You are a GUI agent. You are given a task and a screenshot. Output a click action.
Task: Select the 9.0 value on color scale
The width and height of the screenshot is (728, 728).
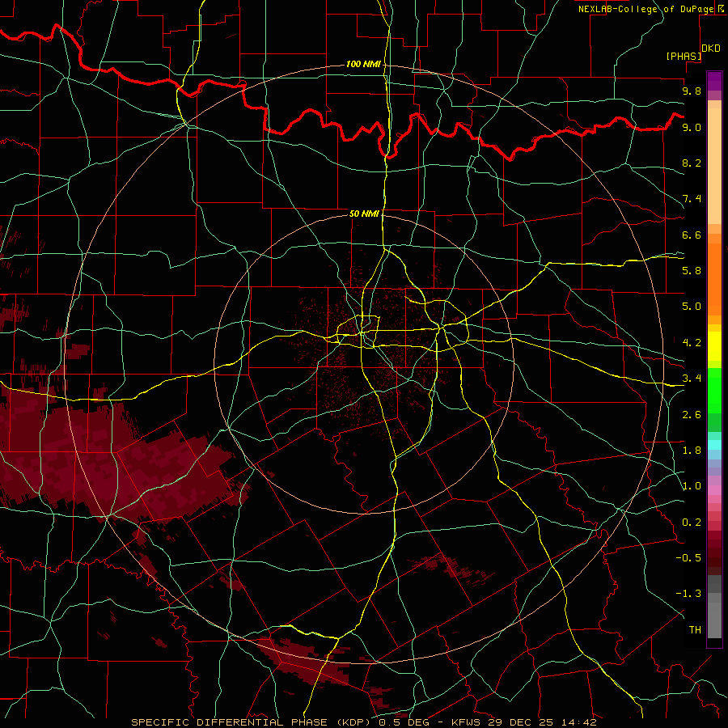pyautogui.click(x=692, y=127)
